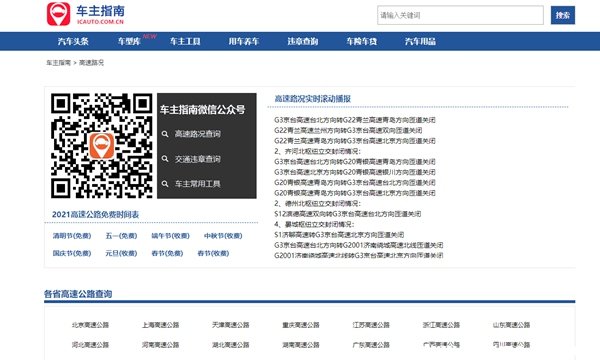Screen dimensions: 600x360
Task: Open the 车险车贷 menu item
Action: click(x=362, y=41)
